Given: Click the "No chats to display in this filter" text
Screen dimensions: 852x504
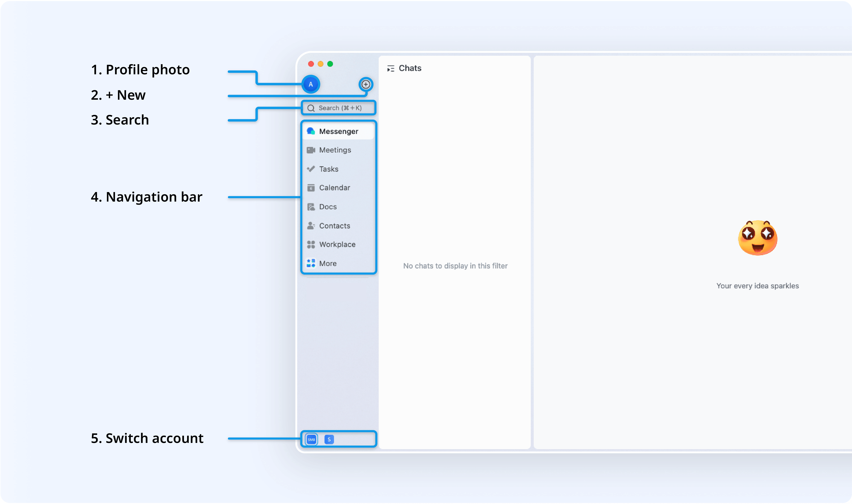Looking at the screenshot, I should (x=455, y=266).
